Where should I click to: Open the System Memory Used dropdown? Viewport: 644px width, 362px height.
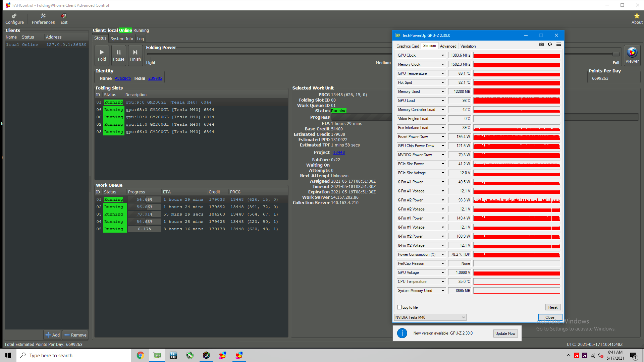(443, 291)
